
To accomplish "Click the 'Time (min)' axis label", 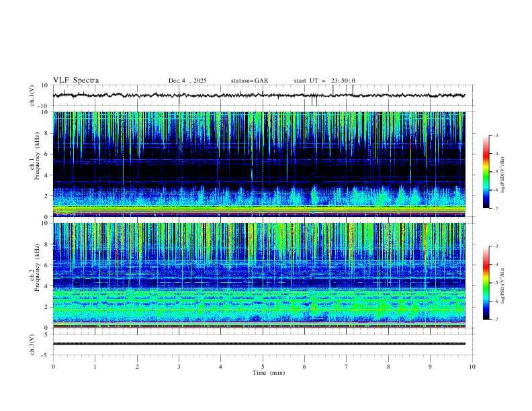I will coord(269,373).
